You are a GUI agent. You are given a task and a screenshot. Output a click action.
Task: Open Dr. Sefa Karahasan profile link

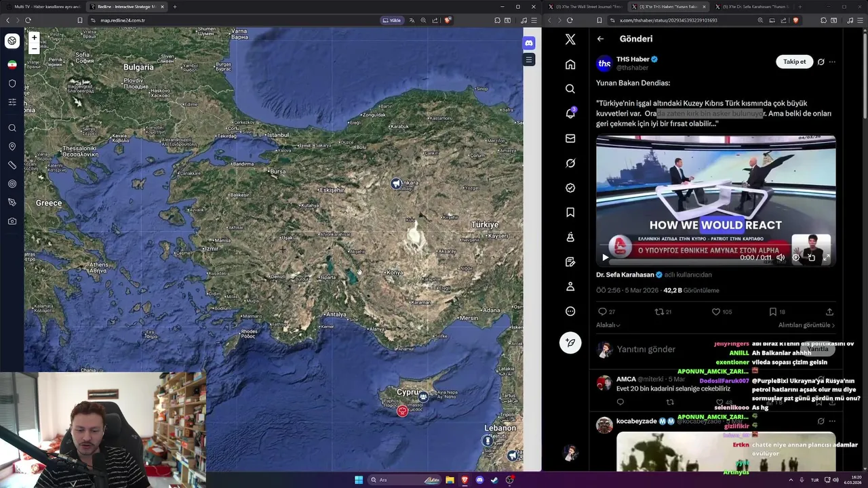tap(625, 274)
